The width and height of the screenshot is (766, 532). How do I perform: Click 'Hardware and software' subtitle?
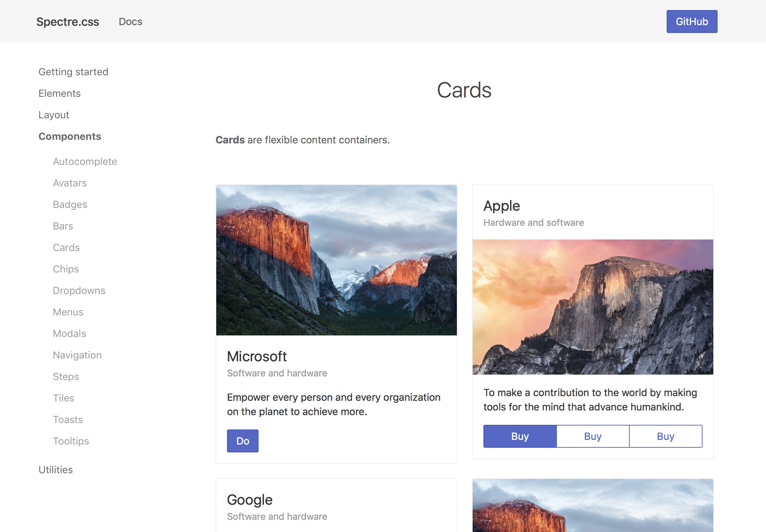[534, 223]
